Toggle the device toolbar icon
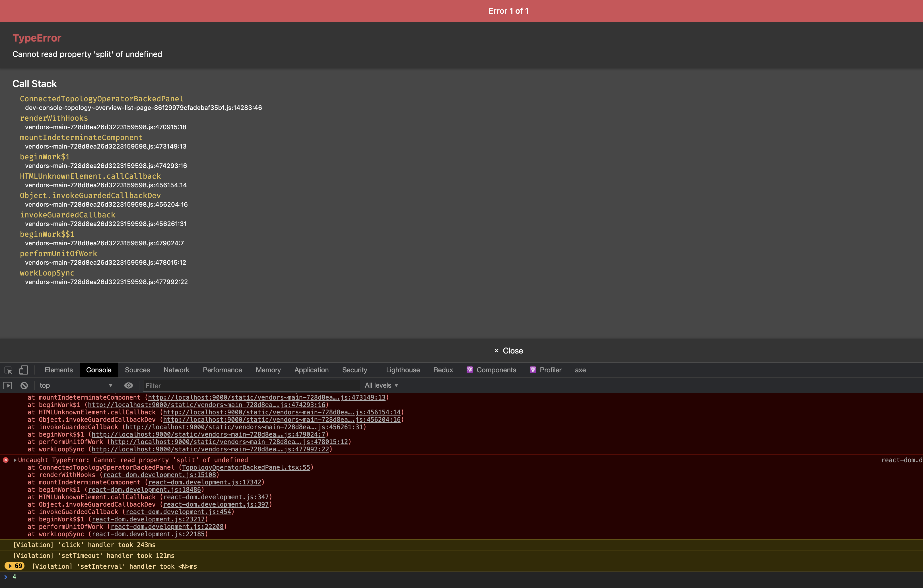Viewport: 923px width, 588px height. click(x=23, y=370)
